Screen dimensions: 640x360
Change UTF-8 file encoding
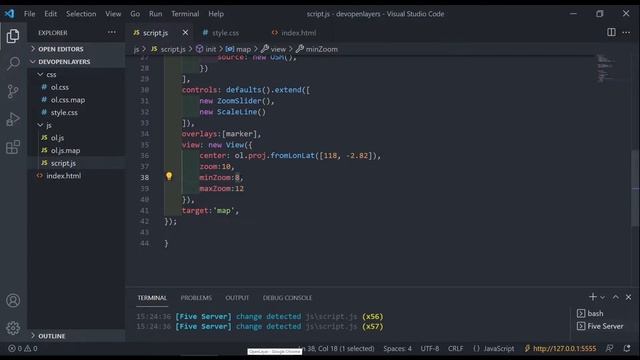coord(430,348)
